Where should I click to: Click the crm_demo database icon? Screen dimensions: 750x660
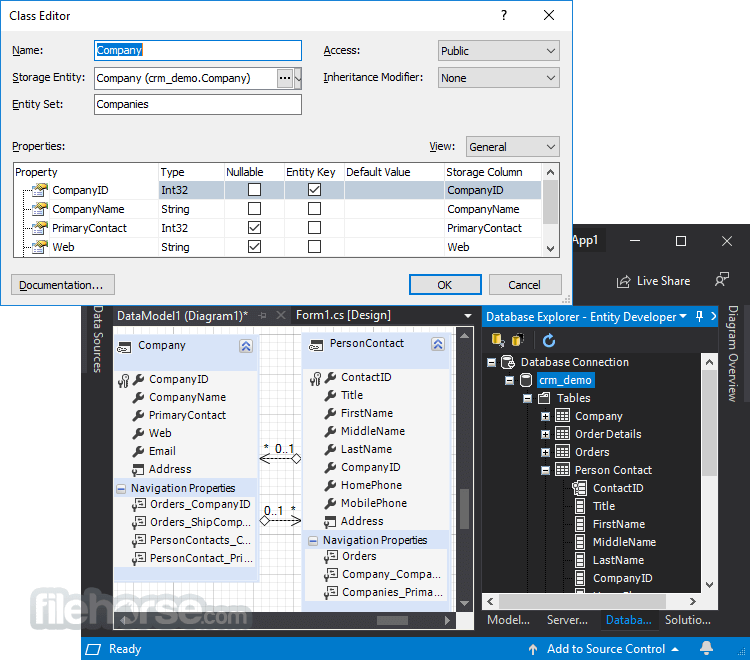click(x=526, y=380)
